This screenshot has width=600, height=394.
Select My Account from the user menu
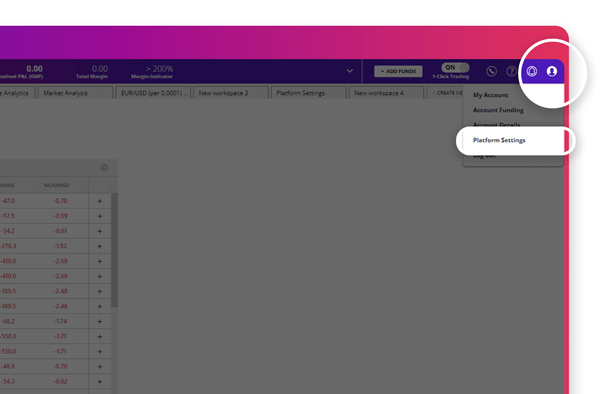pos(491,95)
